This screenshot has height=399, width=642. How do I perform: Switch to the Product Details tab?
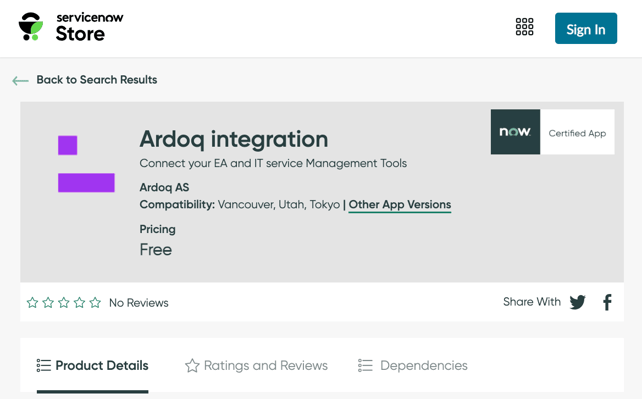pyautogui.click(x=93, y=365)
